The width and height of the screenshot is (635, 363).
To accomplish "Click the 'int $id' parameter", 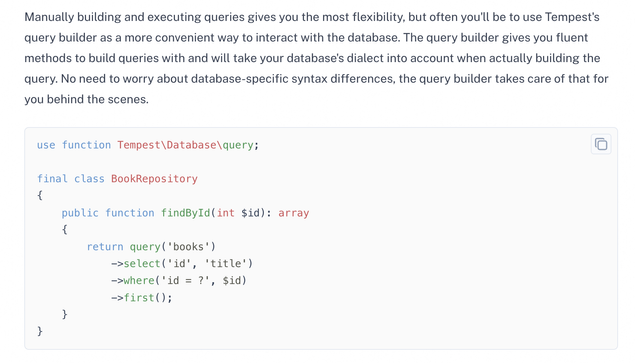I will (x=238, y=213).
